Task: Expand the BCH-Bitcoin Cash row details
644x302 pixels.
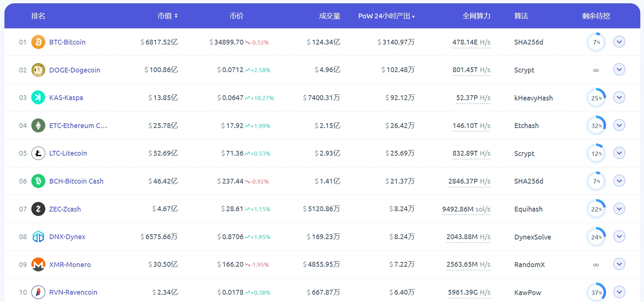Action: tap(619, 181)
